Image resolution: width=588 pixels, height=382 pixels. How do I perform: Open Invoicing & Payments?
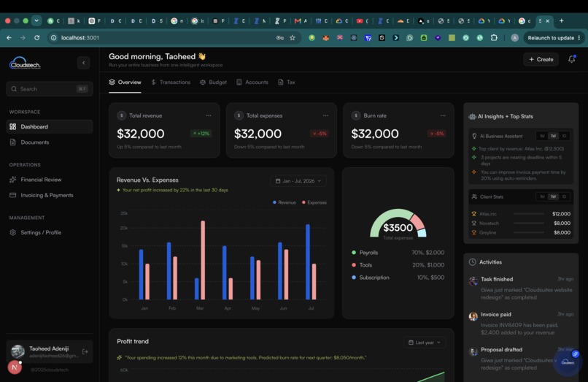click(49, 195)
